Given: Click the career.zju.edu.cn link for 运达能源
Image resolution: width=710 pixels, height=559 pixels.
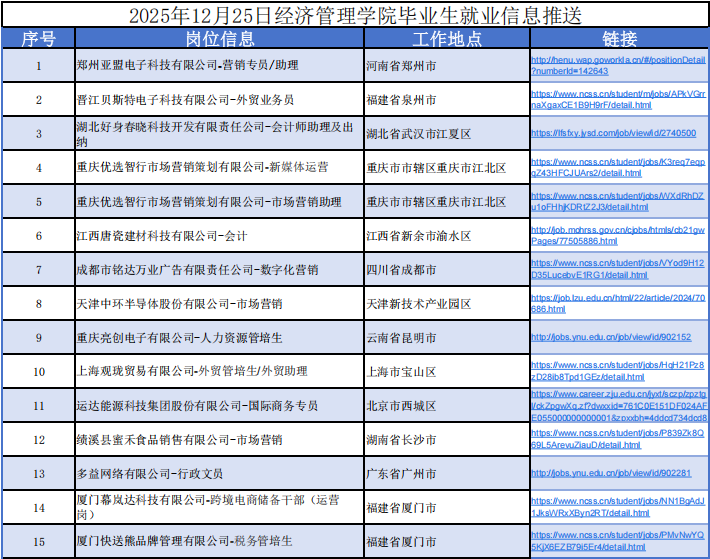Looking at the screenshot, I should (618, 406).
